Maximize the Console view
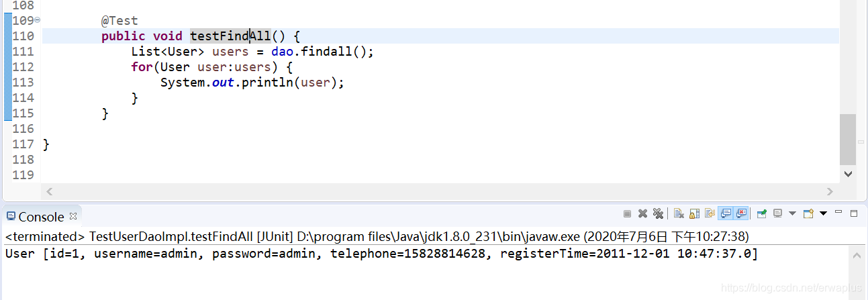 (x=854, y=213)
